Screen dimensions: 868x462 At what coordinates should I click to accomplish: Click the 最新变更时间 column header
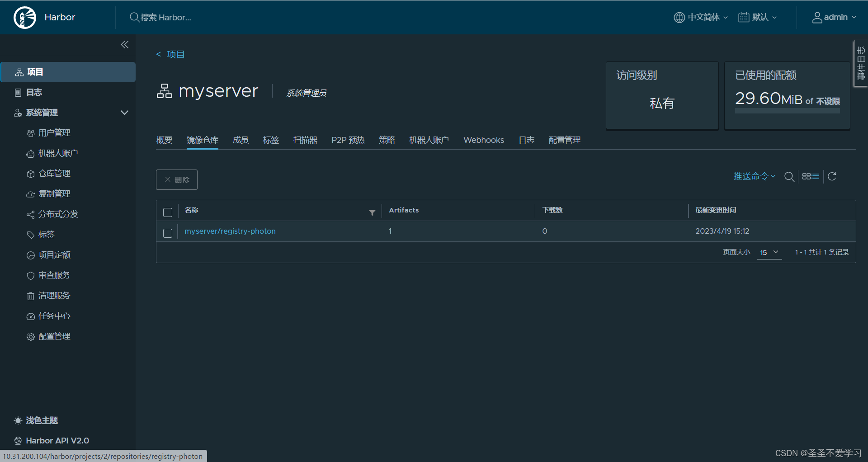(x=716, y=210)
